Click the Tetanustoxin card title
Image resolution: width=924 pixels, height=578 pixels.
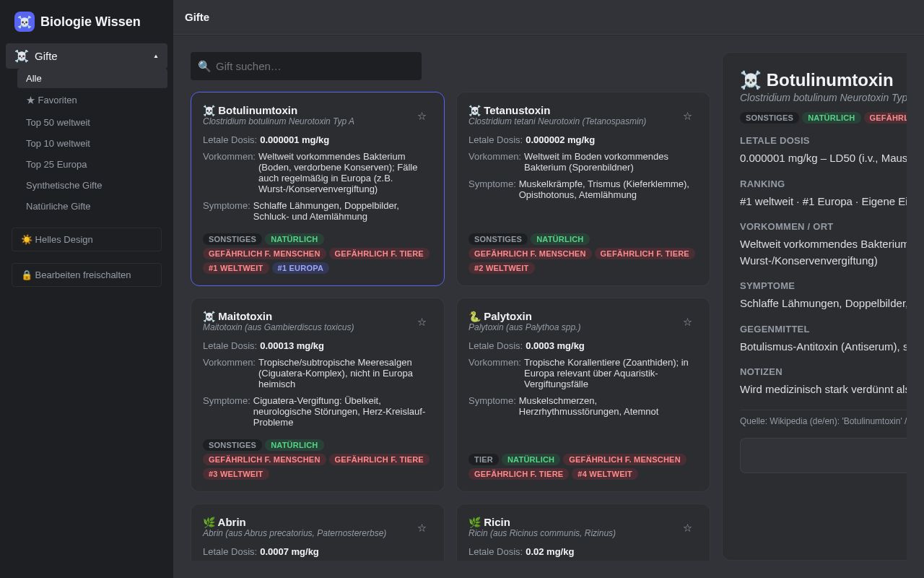click(517, 111)
